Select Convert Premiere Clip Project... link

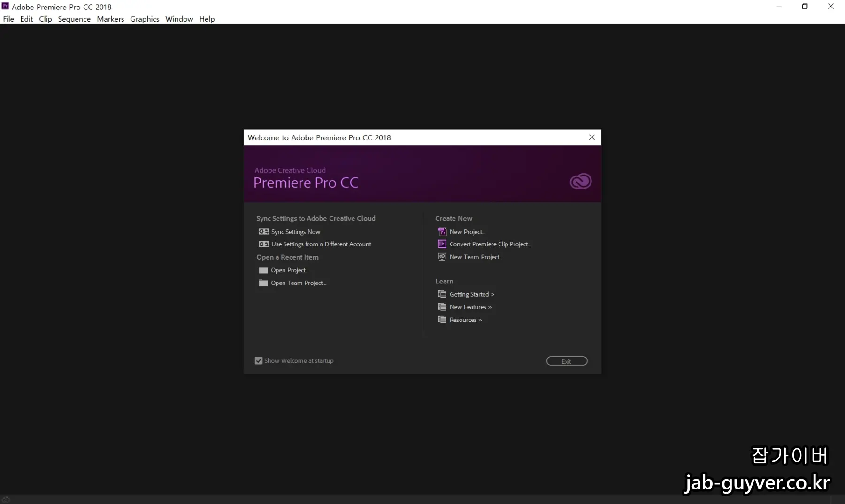491,244
